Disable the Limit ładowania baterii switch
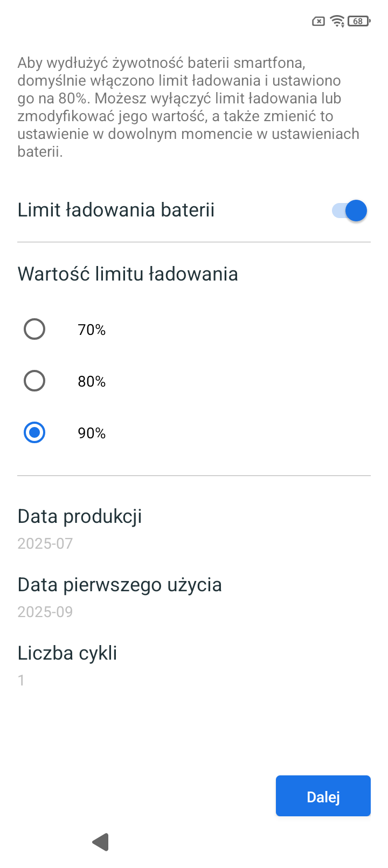 tap(350, 211)
